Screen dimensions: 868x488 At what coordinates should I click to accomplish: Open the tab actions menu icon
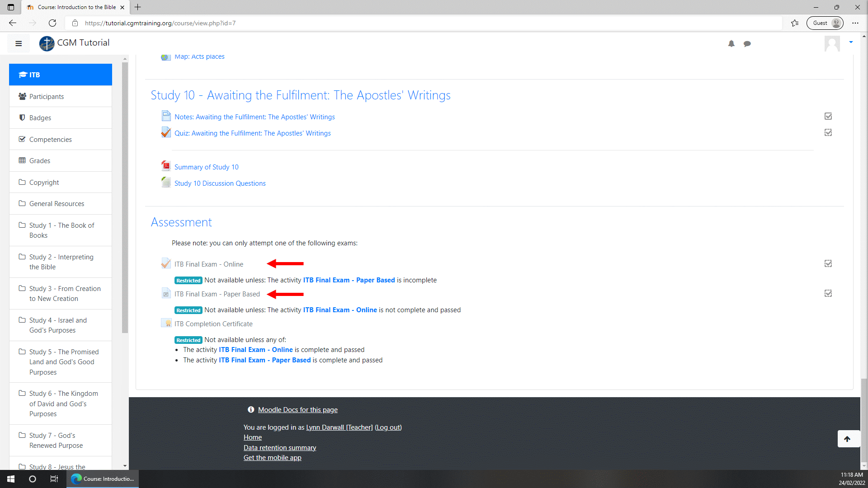(x=11, y=7)
